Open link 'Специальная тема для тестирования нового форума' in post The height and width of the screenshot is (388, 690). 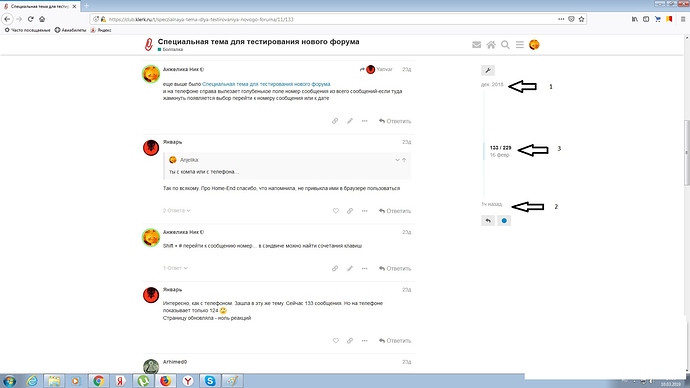(x=266, y=84)
